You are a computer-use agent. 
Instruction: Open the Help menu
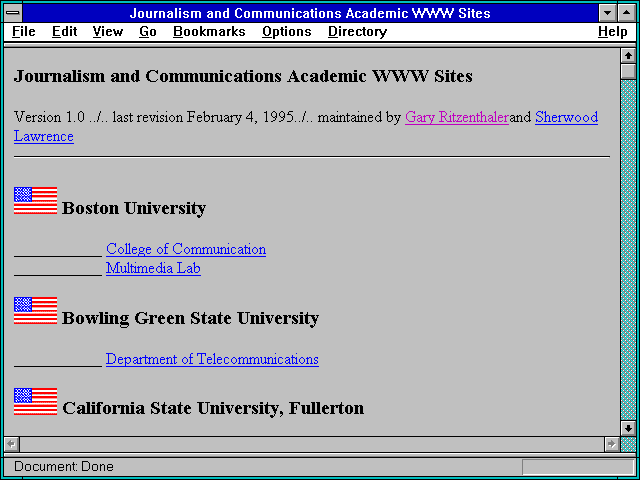[x=613, y=32]
